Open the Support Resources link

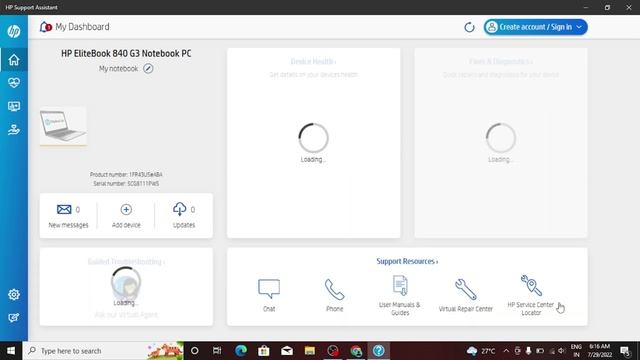[407, 261]
